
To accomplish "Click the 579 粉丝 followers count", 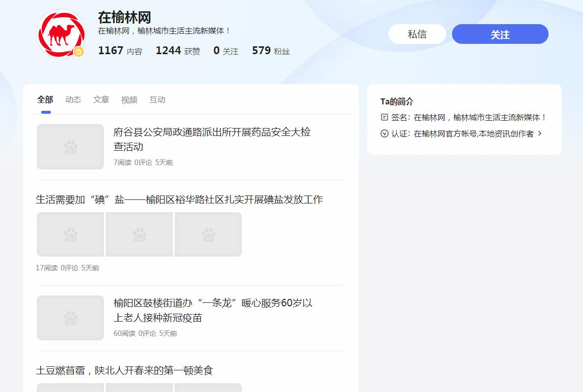I will coord(271,51).
